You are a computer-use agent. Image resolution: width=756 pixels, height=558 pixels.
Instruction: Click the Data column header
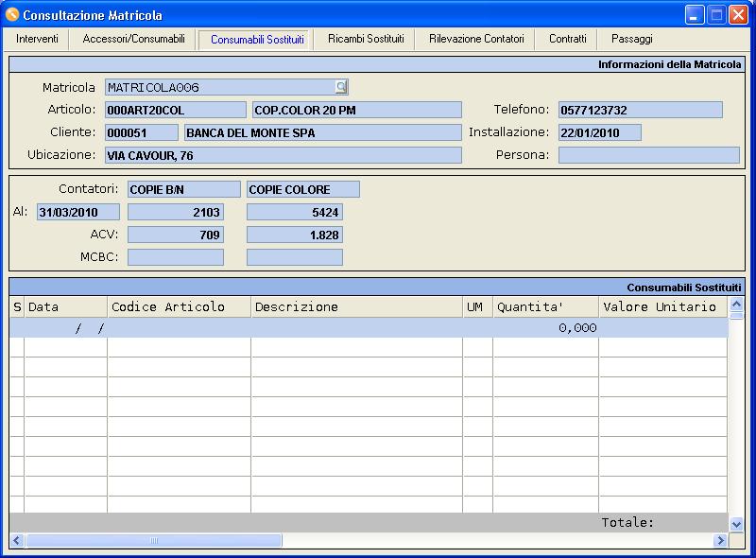(65, 306)
